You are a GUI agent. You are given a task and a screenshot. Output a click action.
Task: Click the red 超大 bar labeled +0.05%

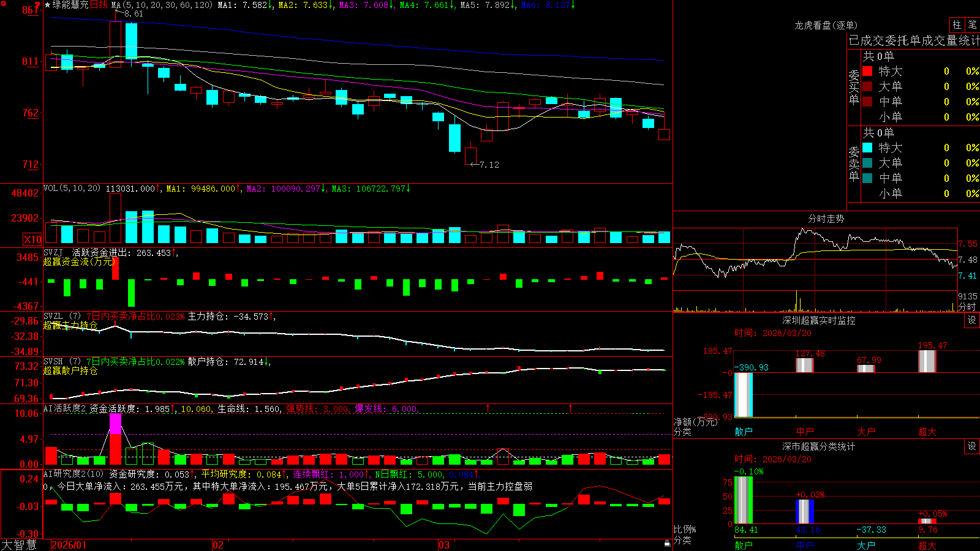927,521
